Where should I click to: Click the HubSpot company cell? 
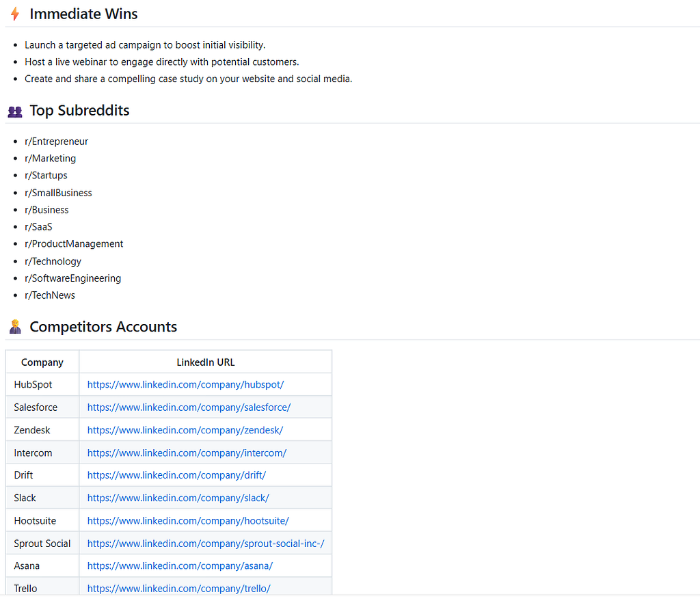(42, 385)
